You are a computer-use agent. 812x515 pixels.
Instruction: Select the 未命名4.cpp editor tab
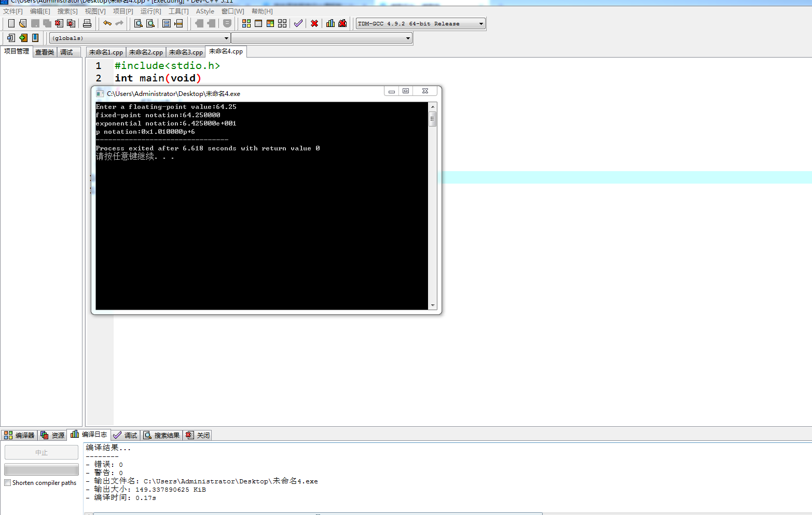(x=226, y=51)
